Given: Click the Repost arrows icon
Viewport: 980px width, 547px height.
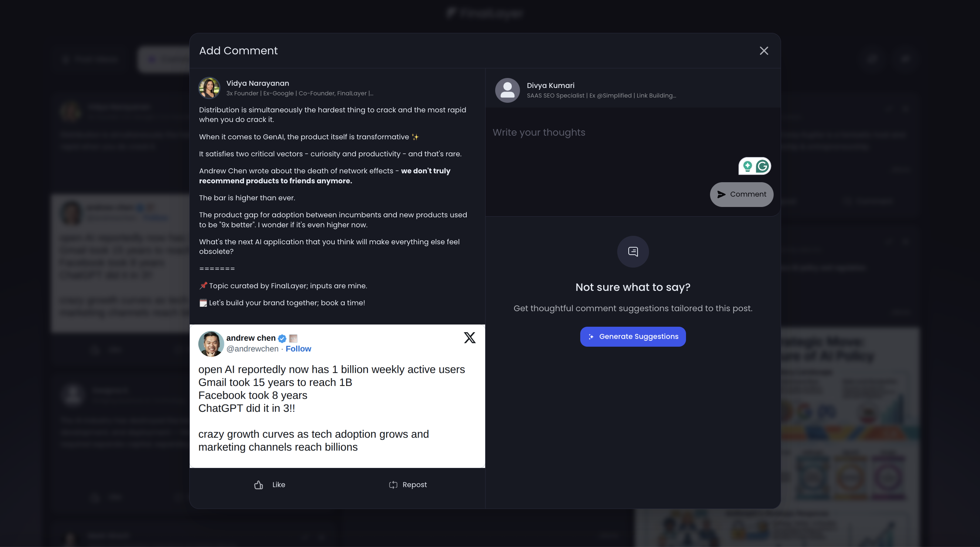Looking at the screenshot, I should coord(393,485).
